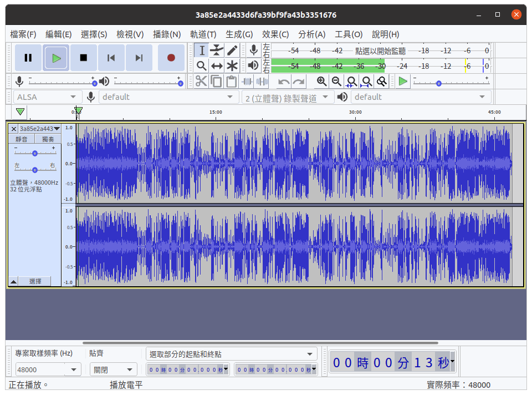Fit selection to window width

(351, 82)
